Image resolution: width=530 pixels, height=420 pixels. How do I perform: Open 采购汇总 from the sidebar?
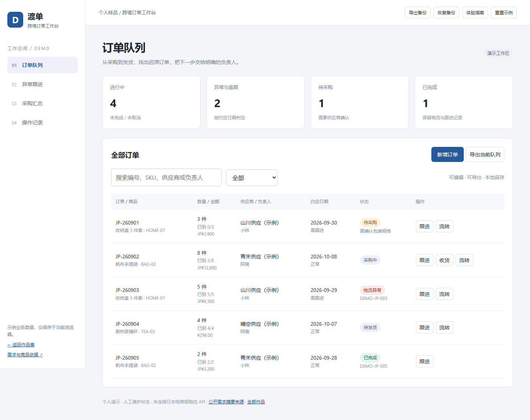tap(42, 103)
